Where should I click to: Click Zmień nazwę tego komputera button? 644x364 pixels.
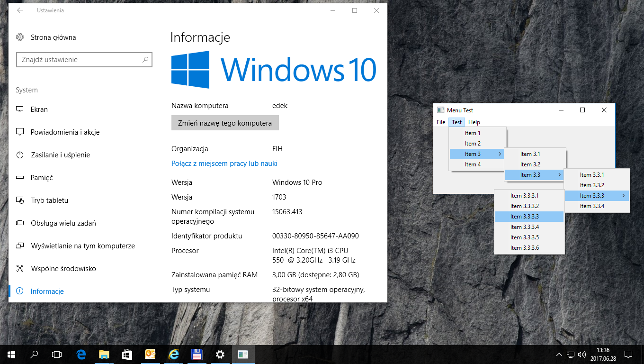pyautogui.click(x=225, y=123)
